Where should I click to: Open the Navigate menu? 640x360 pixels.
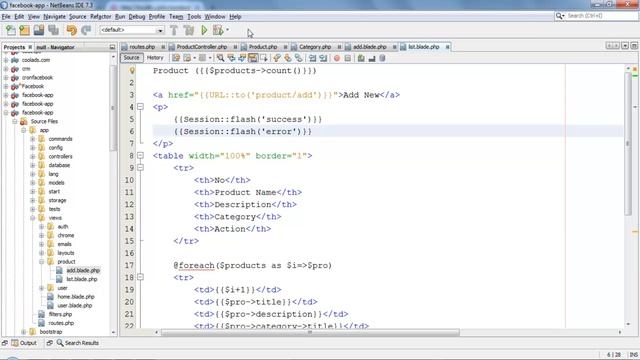[54, 16]
